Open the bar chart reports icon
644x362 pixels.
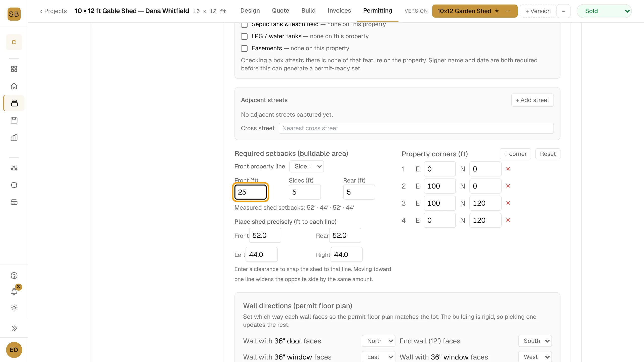coord(14,137)
